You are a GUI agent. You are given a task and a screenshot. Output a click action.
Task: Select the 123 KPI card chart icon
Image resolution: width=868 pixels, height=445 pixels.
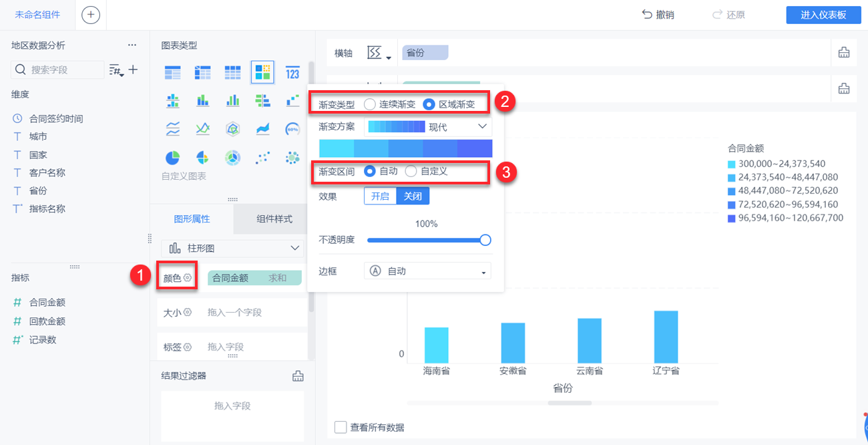tap(292, 71)
